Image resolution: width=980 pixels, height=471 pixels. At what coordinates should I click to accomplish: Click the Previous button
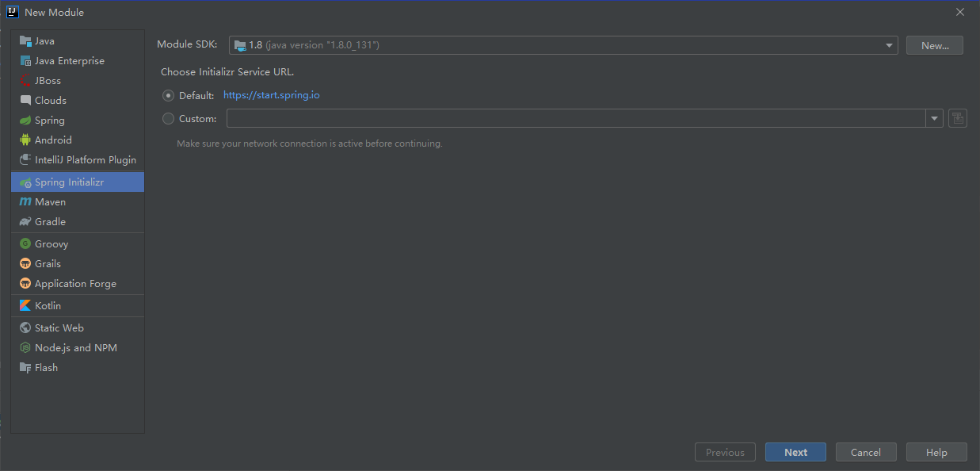(725, 452)
